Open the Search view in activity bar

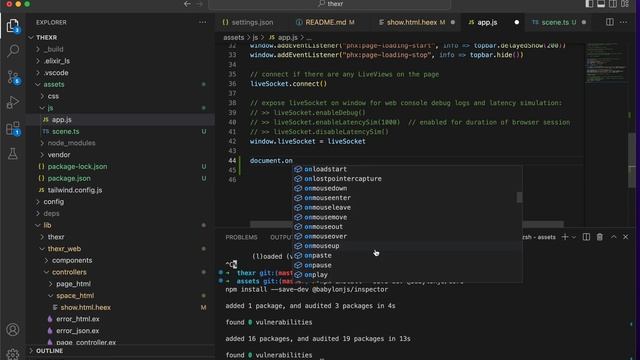pos(13,51)
